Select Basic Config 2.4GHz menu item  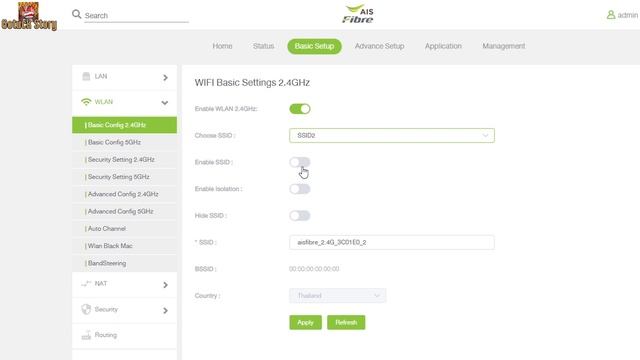pyautogui.click(x=124, y=125)
